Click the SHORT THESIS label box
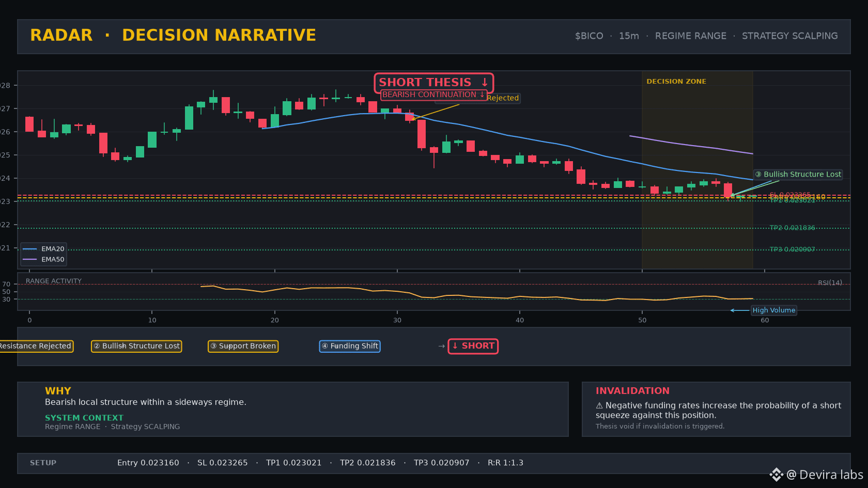The width and height of the screenshot is (868, 488). coord(433,83)
